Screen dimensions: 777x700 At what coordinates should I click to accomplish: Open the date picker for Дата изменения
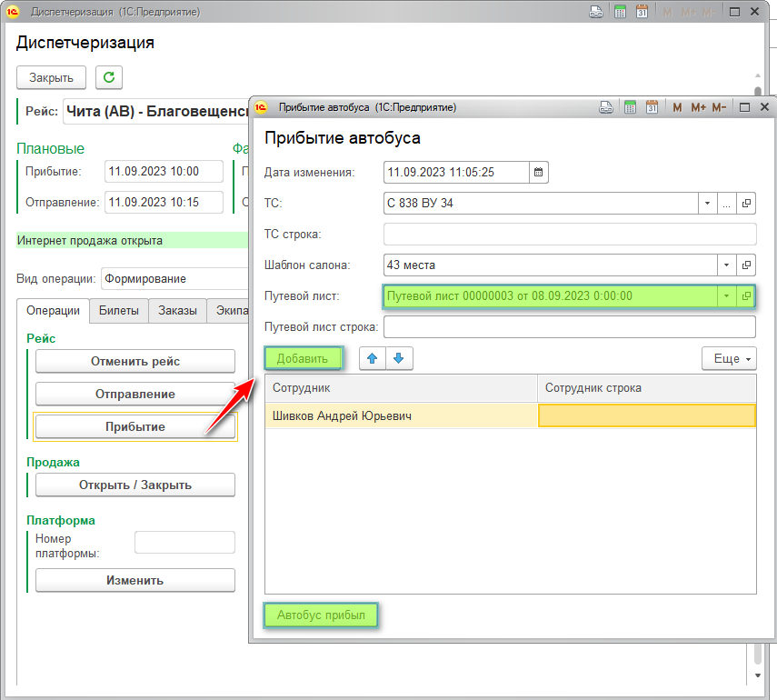pyautogui.click(x=538, y=172)
